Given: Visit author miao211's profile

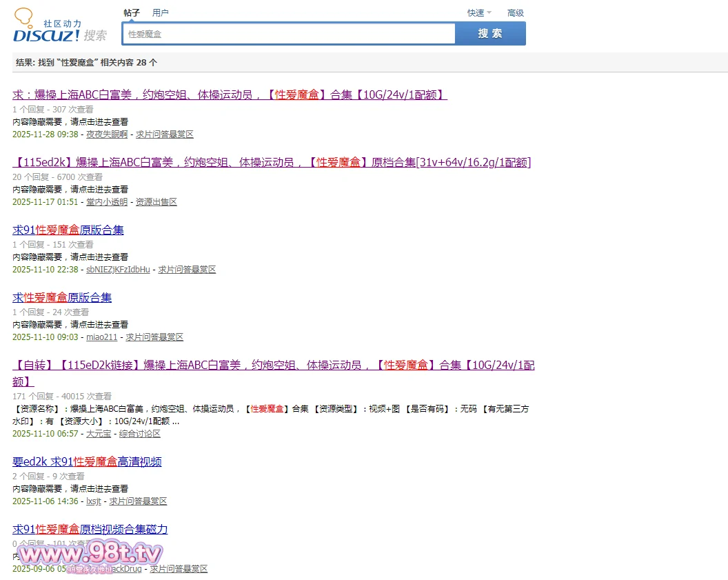Looking at the screenshot, I should pos(101,337).
